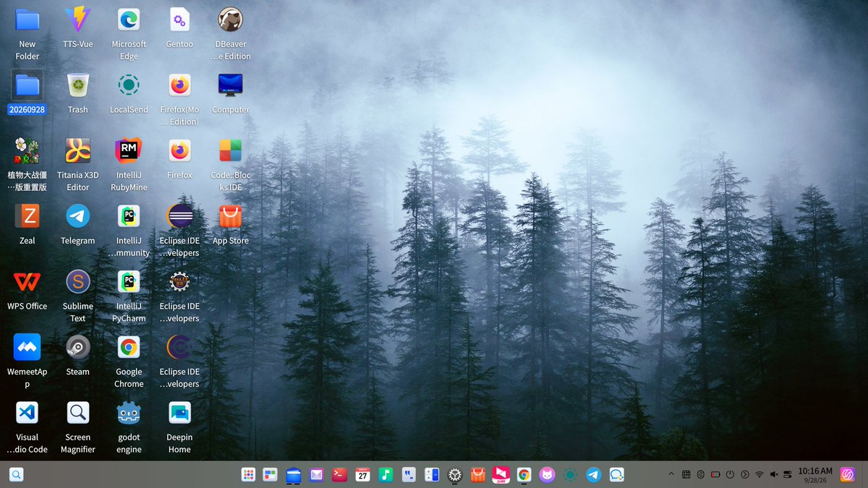The height and width of the screenshot is (488, 868).
Task: Open the Wi-Fi network tray icon
Action: (x=759, y=474)
